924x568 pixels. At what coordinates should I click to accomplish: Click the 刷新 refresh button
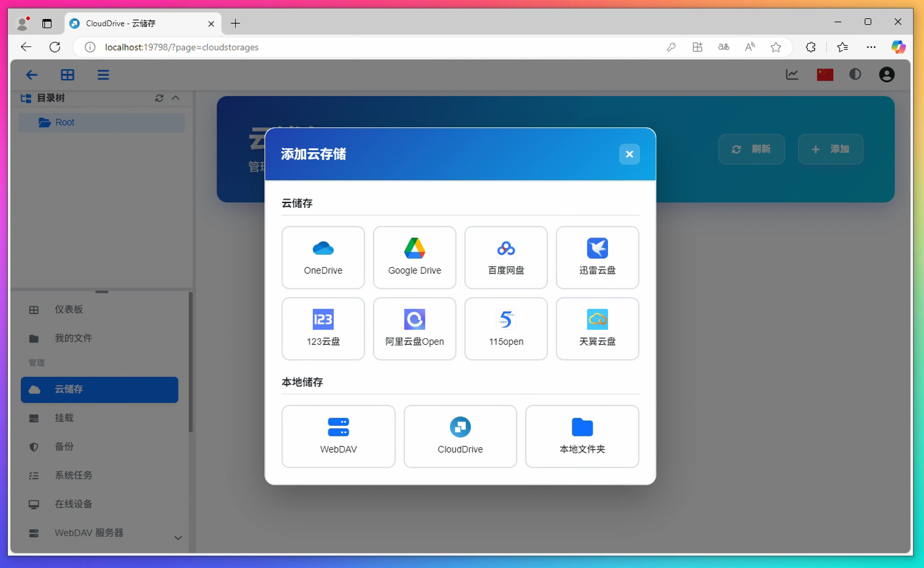(x=751, y=149)
